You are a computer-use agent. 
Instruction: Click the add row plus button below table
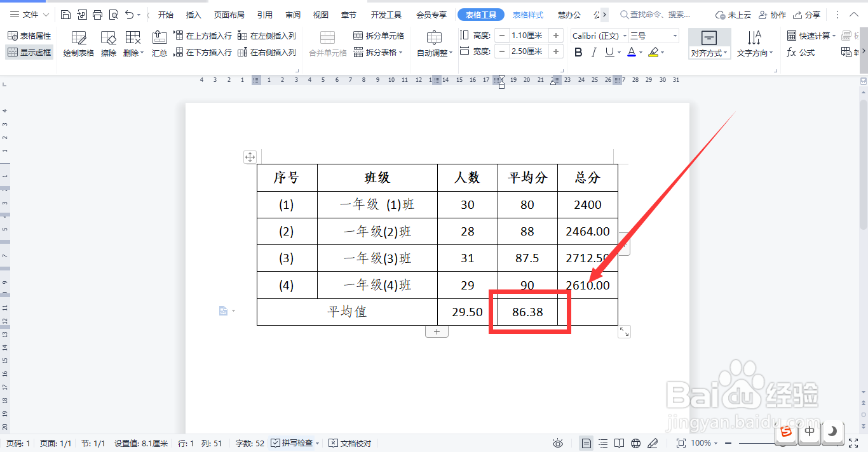click(x=437, y=332)
